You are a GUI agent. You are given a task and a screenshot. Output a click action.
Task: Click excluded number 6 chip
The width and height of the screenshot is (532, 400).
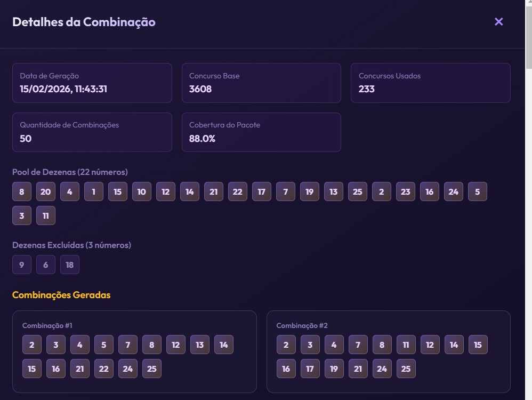point(46,265)
